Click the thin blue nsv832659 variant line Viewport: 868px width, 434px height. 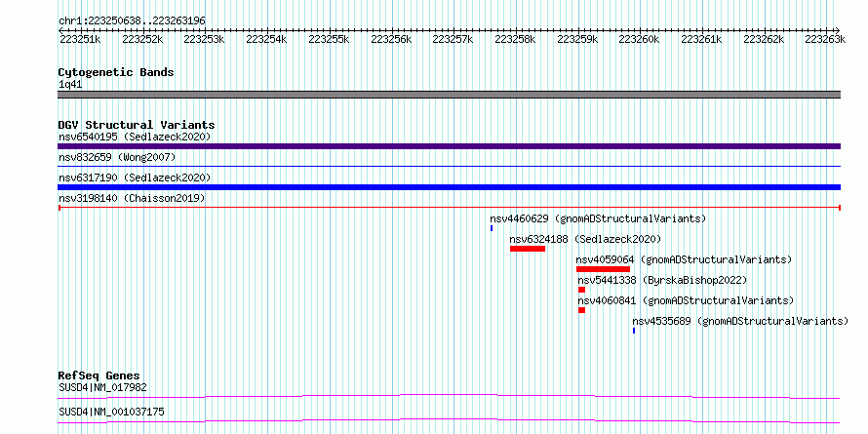coord(449,166)
